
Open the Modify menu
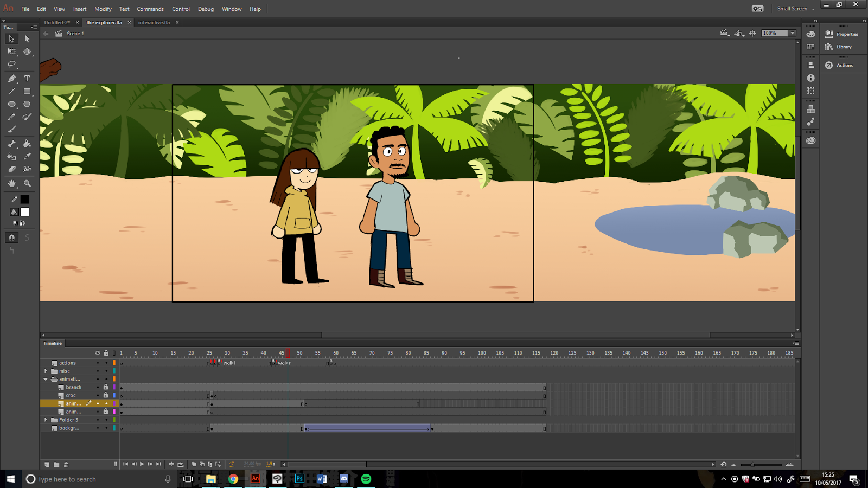(x=103, y=9)
